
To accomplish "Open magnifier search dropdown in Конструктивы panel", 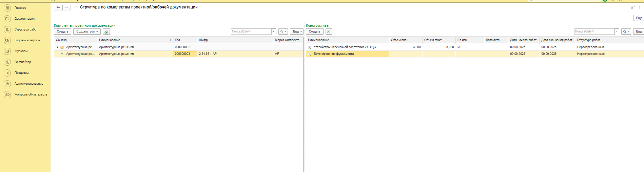I will (626, 31).
